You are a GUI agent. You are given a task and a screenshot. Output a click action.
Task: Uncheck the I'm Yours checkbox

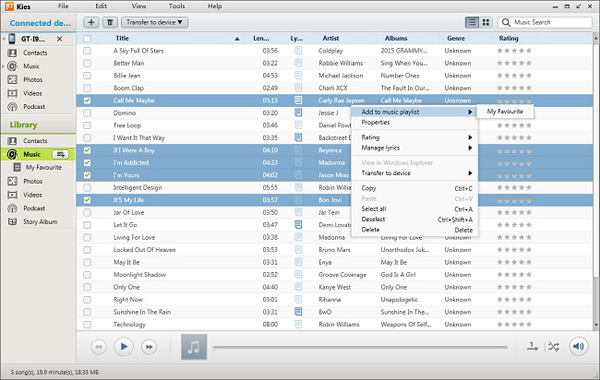tap(87, 175)
